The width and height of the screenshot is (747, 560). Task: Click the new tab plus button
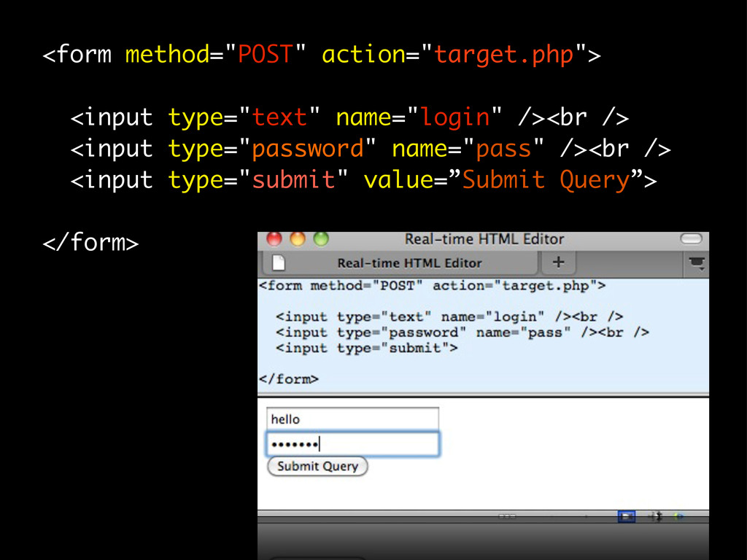click(x=558, y=262)
